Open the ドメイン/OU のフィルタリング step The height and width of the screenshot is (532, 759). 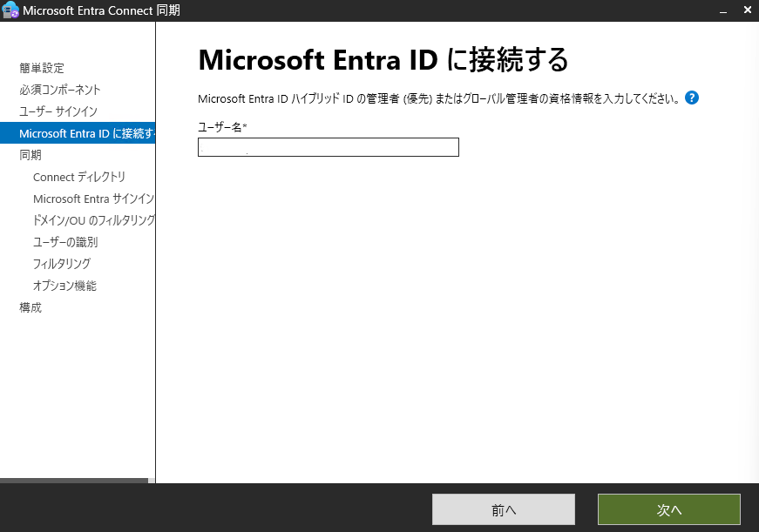click(91, 219)
